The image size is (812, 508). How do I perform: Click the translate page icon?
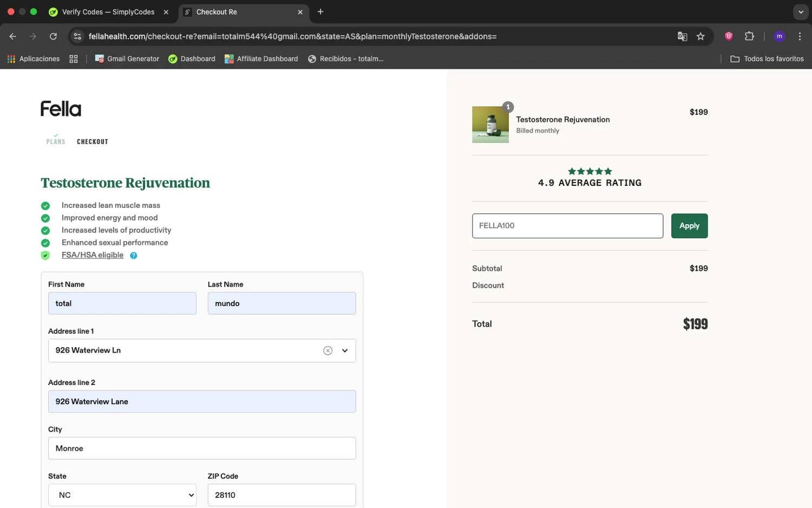(x=682, y=36)
